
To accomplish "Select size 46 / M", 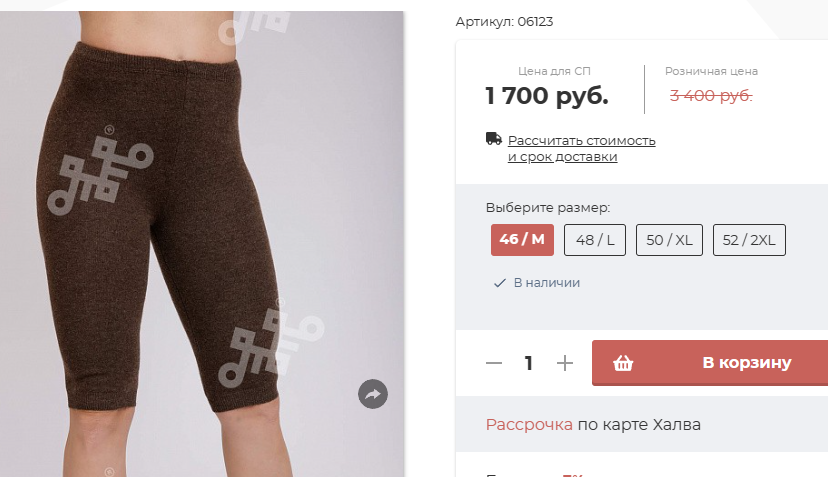I will click(522, 240).
